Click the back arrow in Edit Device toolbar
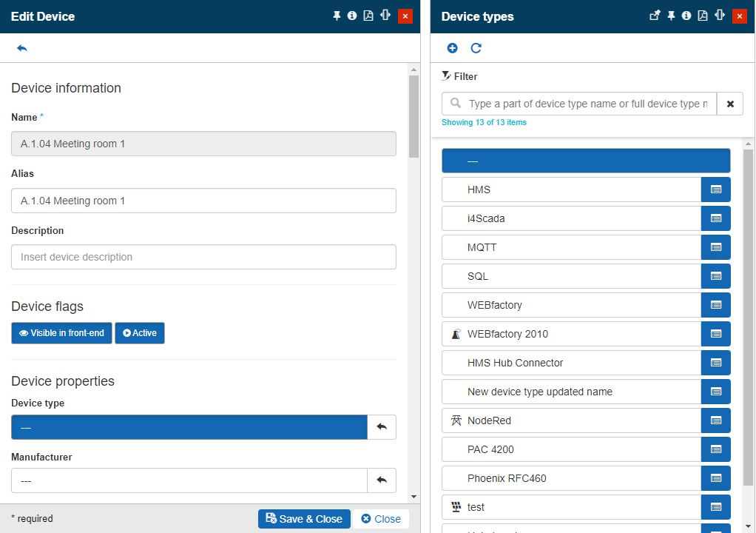756x533 pixels. tap(22, 48)
